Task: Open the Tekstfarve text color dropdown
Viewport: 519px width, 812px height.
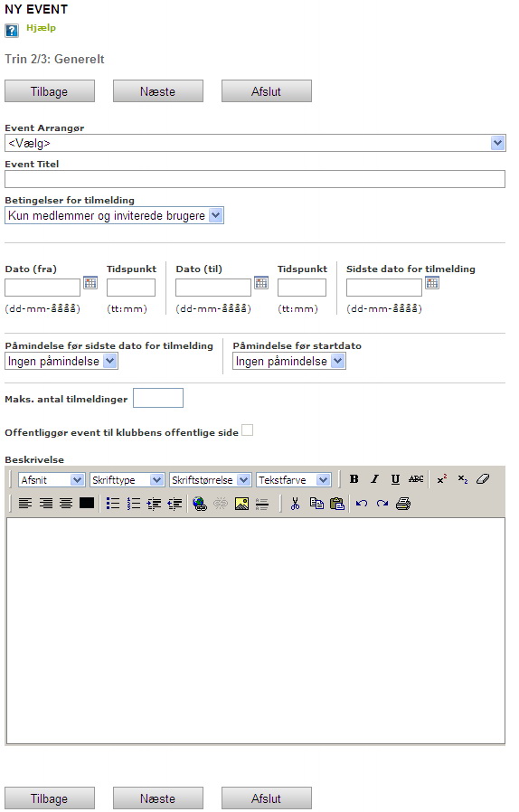Action: (x=293, y=480)
